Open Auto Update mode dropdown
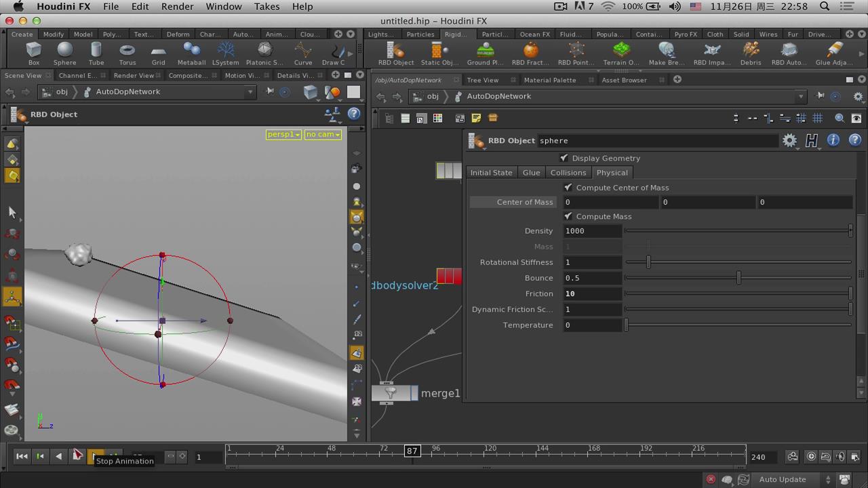Screen dimensions: 868x488 [x=790, y=479]
